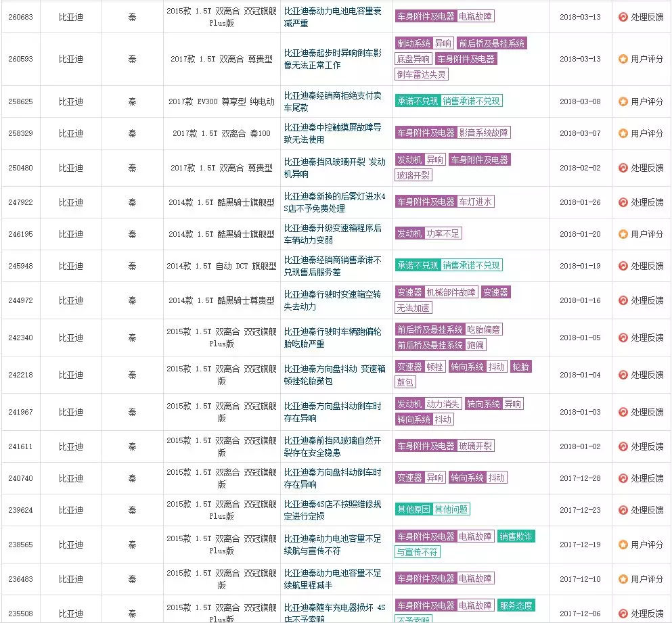Screen dimensions: 672x623
Task: Click the 功率不足 tag
Action: tap(443, 233)
